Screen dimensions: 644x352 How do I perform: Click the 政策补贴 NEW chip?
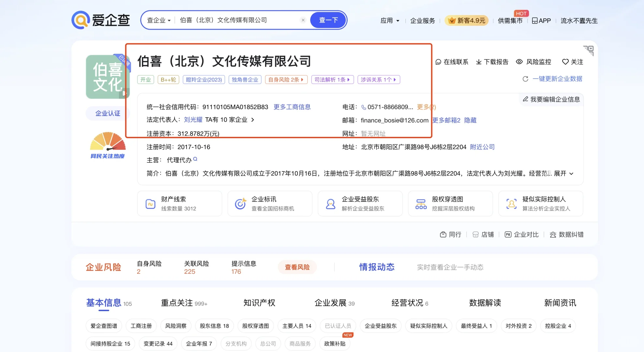(x=335, y=344)
